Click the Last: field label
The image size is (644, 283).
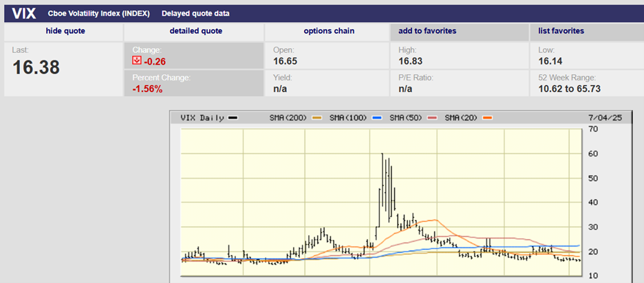coord(21,50)
